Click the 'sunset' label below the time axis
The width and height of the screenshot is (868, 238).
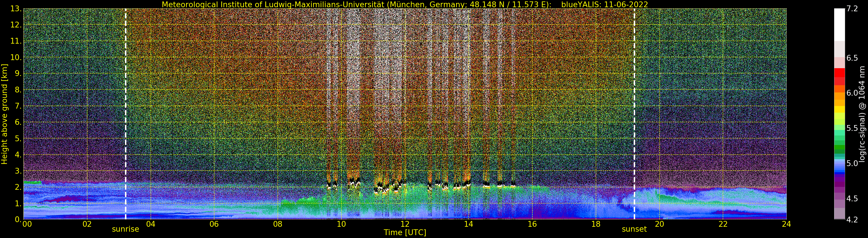click(x=634, y=229)
